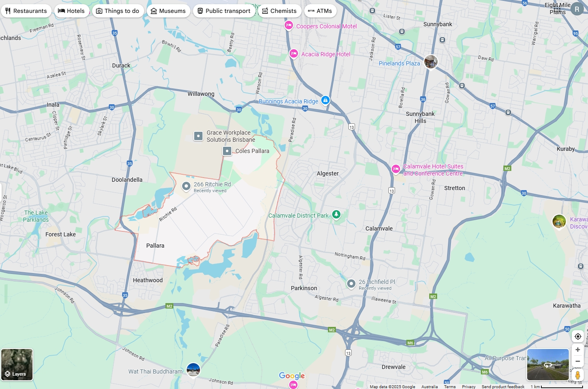Screen dimensions: 588x389
Task: Open the Google account avatar R
Action: coord(577,9)
